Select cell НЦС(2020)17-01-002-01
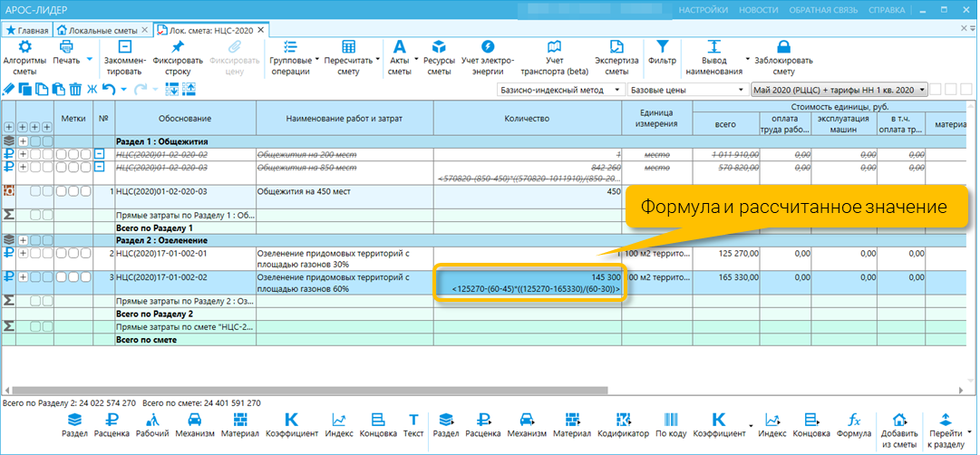The image size is (980, 455). [185, 258]
